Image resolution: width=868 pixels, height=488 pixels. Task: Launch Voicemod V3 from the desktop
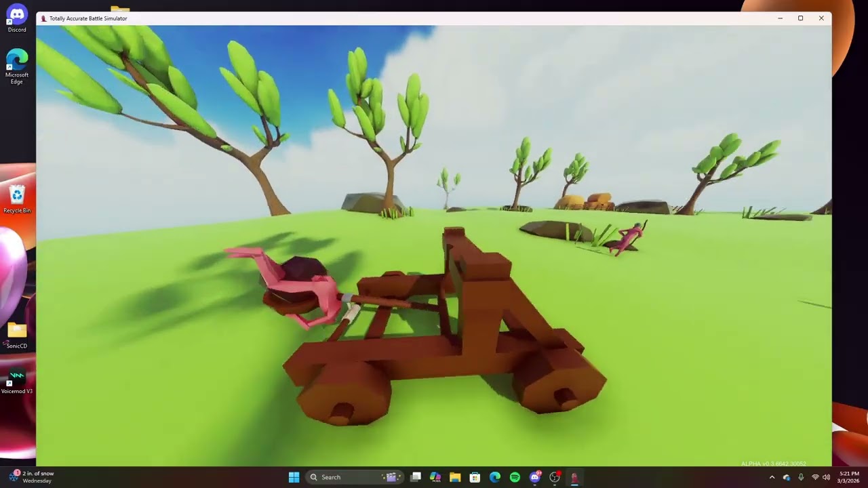pos(17,381)
